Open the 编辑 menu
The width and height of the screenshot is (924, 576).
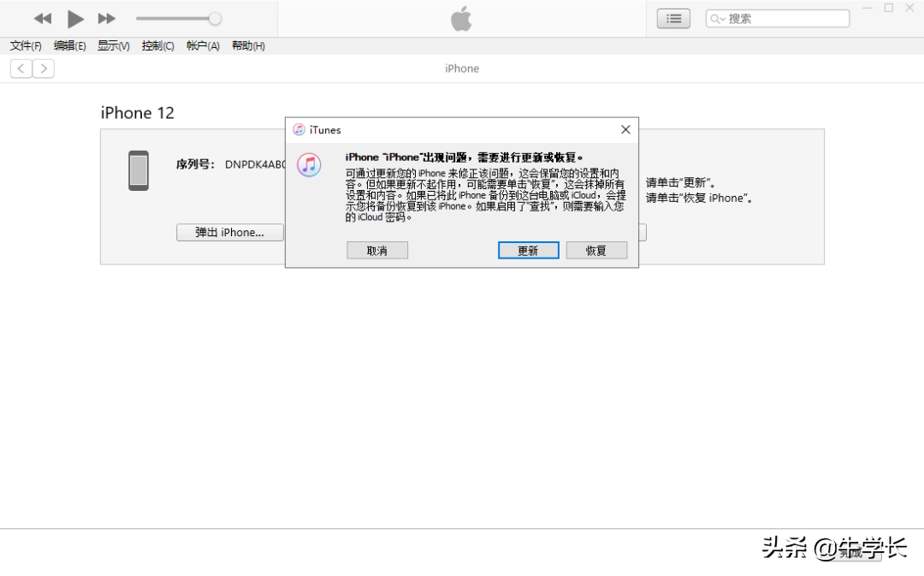pos(68,46)
